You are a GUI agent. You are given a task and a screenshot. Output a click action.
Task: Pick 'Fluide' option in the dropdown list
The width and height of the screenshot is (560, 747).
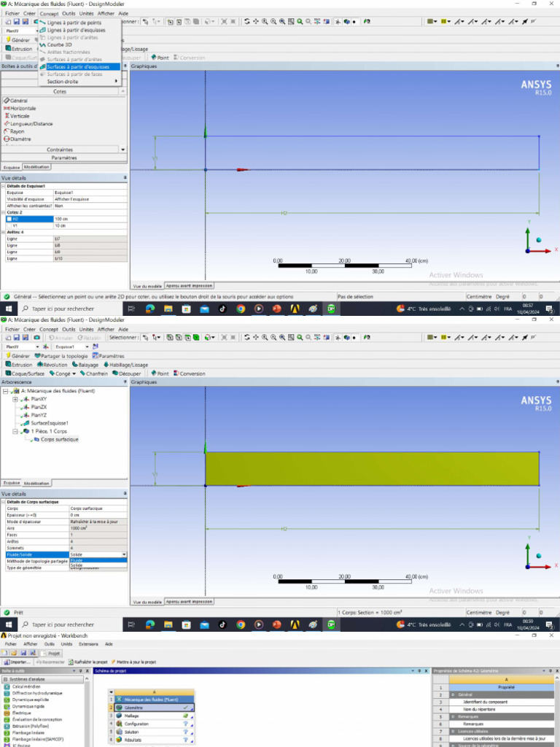(77, 560)
